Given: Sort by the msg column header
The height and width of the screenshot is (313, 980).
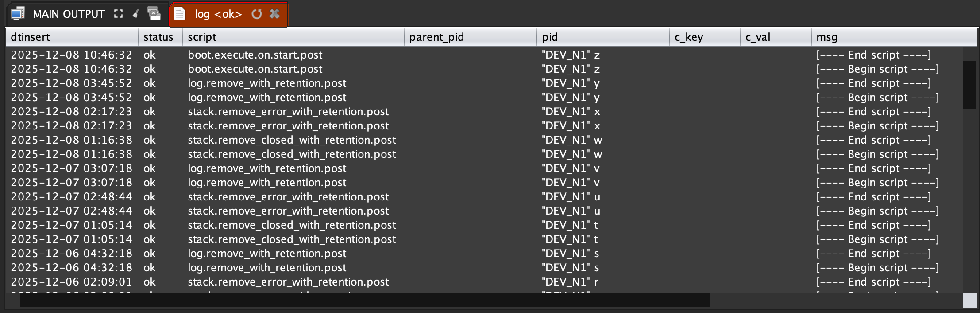Looking at the screenshot, I should (893, 37).
